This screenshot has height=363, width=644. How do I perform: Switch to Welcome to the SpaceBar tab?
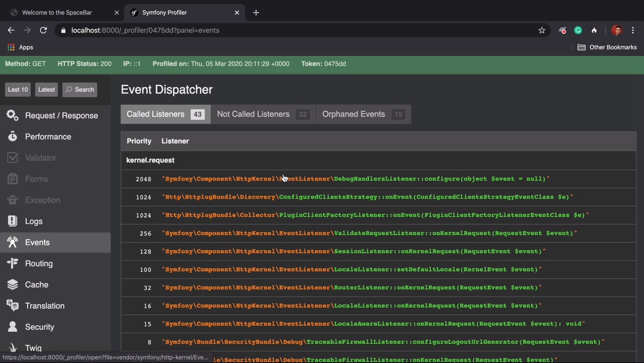(x=57, y=12)
